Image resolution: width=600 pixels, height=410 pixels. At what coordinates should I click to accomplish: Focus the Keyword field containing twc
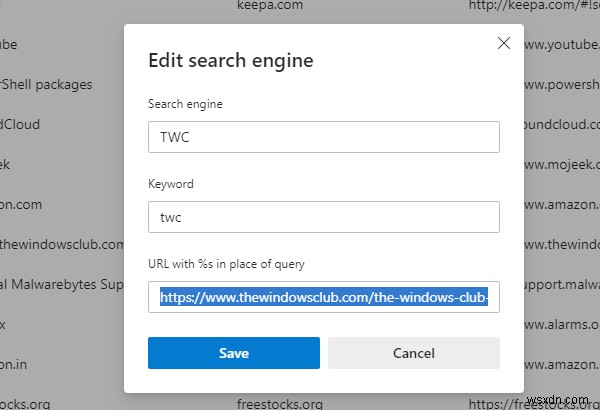[x=324, y=217]
